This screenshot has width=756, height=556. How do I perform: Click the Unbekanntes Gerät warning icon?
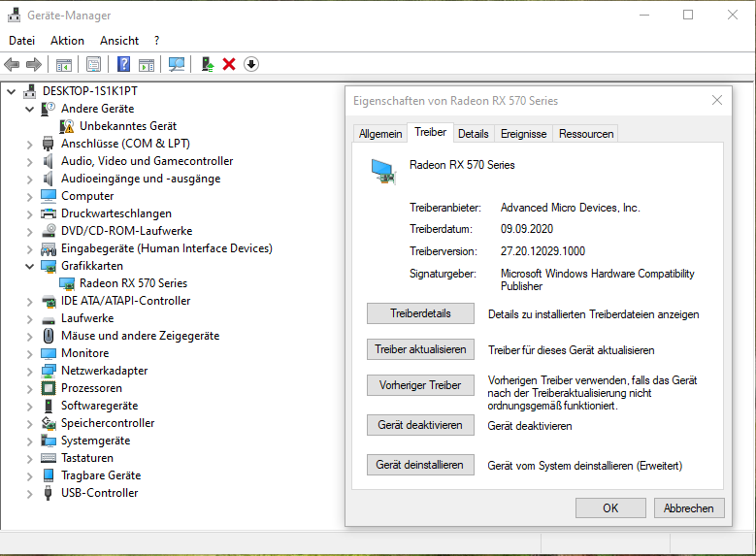pyautogui.click(x=67, y=126)
